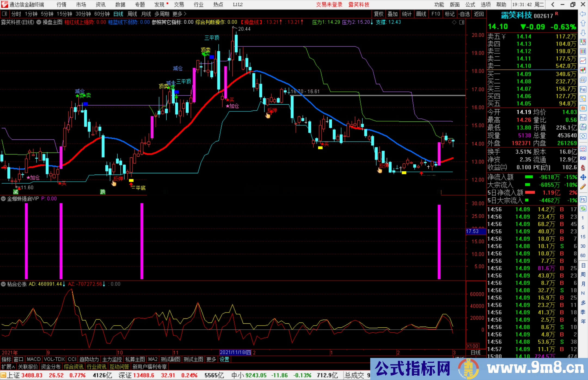
Task: Switch to the 周线 weekly tab
Action: click(x=132, y=14)
